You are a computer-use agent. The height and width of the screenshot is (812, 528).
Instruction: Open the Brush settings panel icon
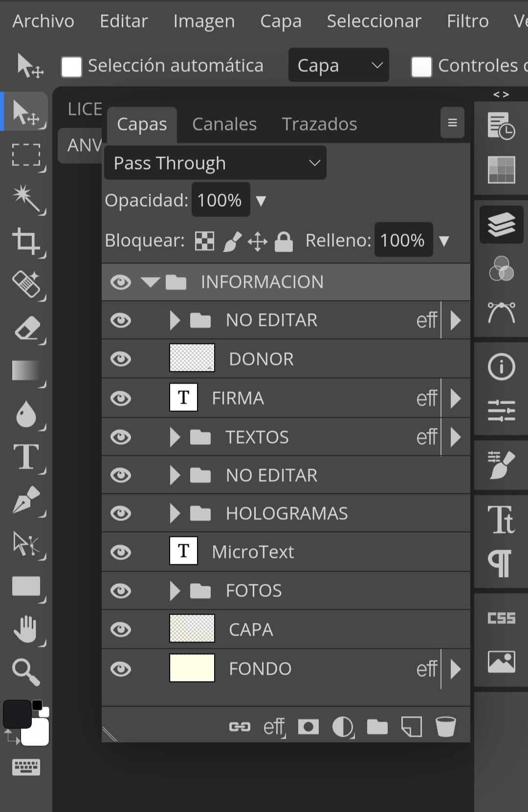pyautogui.click(x=502, y=465)
